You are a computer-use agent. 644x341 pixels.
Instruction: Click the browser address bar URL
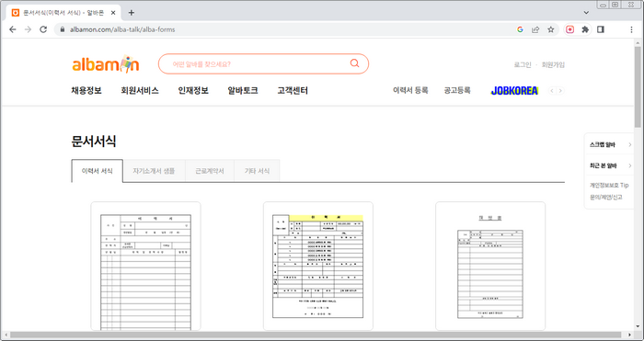(122, 29)
